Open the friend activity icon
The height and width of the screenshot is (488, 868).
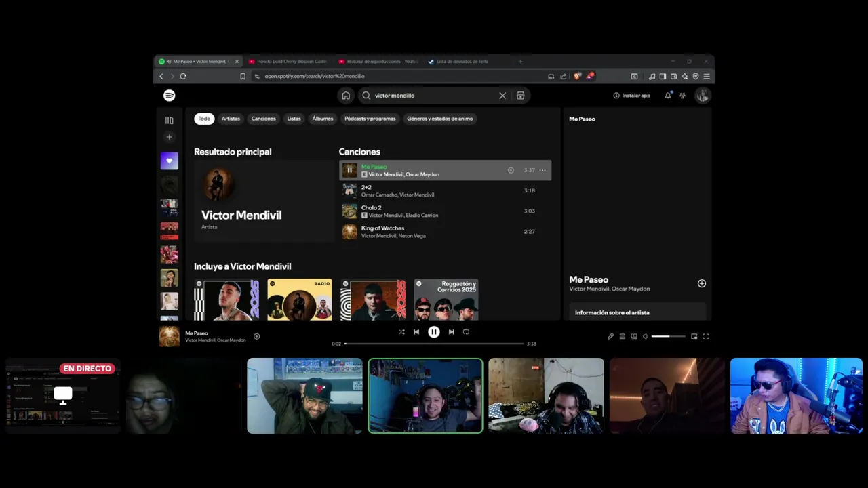[x=682, y=96]
